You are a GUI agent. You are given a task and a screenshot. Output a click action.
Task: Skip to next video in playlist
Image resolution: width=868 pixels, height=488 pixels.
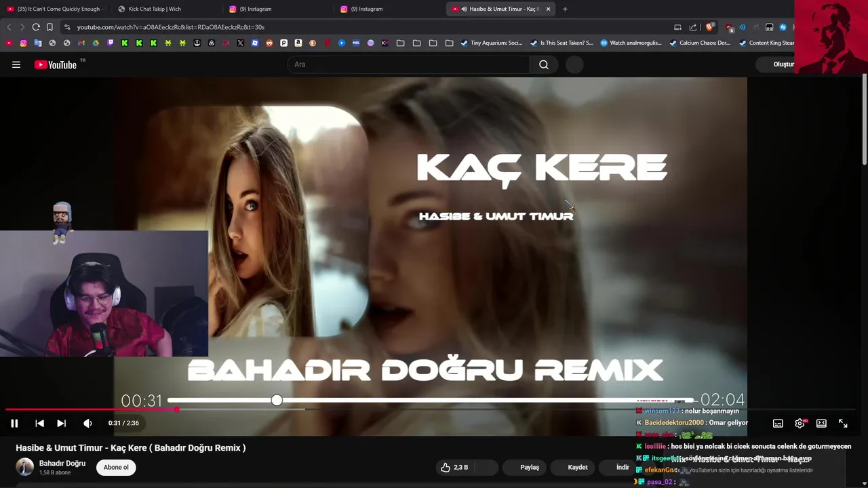[x=61, y=423]
